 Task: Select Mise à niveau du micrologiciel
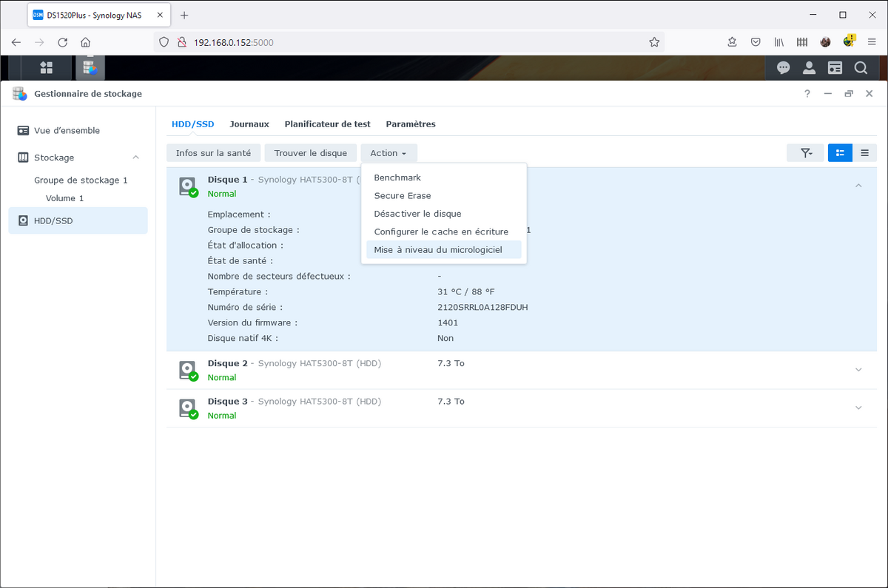coord(443,250)
